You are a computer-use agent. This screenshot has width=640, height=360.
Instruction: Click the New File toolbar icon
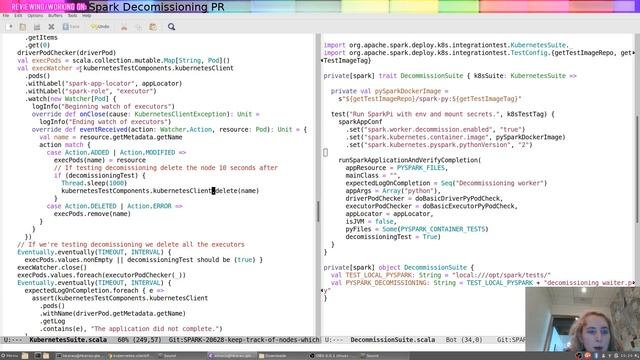[x=9, y=27]
